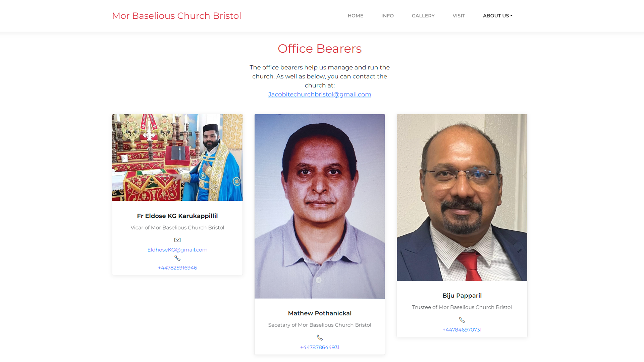
Task: Email Jacobitechurchbristol@gmail.com via the link
Action: pyautogui.click(x=320, y=95)
